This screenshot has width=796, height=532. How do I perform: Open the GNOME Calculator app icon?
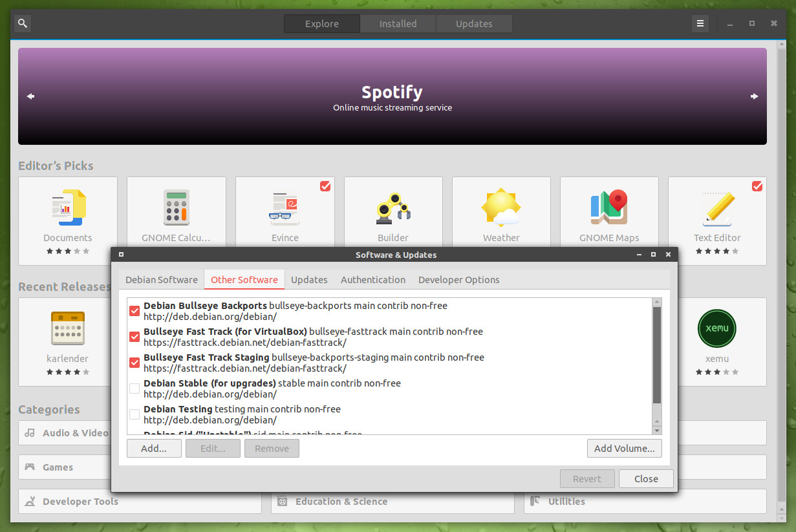176,207
